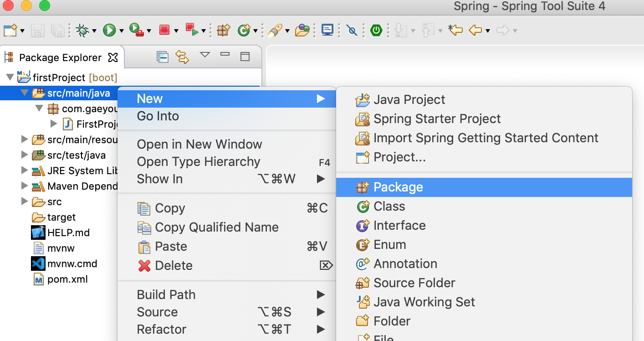The image size is (644, 341).
Task: Click Collapse All in Package Explorer
Action: pyautogui.click(x=163, y=57)
